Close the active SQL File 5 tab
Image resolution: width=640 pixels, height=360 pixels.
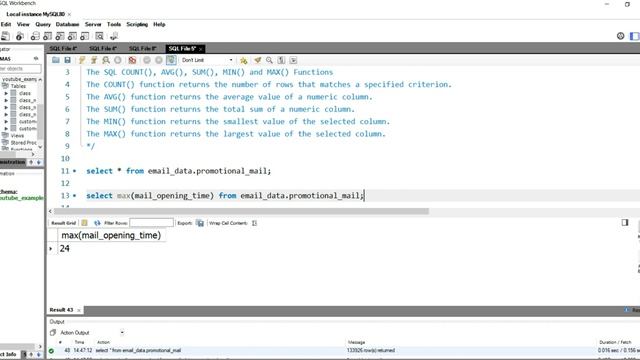point(200,49)
